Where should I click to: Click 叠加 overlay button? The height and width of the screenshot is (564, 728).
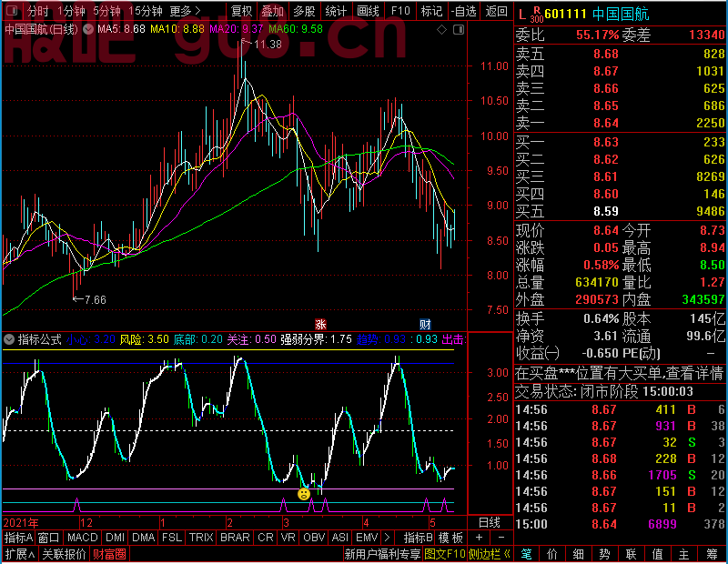click(272, 11)
